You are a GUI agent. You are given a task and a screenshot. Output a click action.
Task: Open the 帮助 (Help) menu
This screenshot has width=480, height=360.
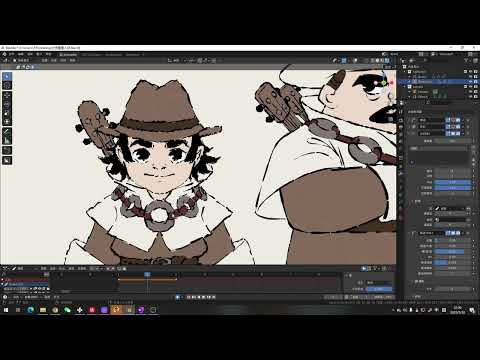click(48, 54)
